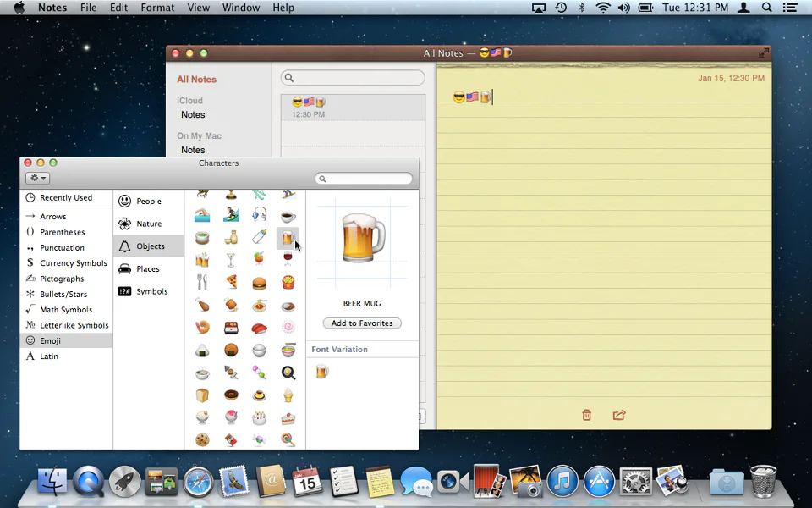Select beer mug font variation
This screenshot has height=508, width=812.
pos(321,371)
